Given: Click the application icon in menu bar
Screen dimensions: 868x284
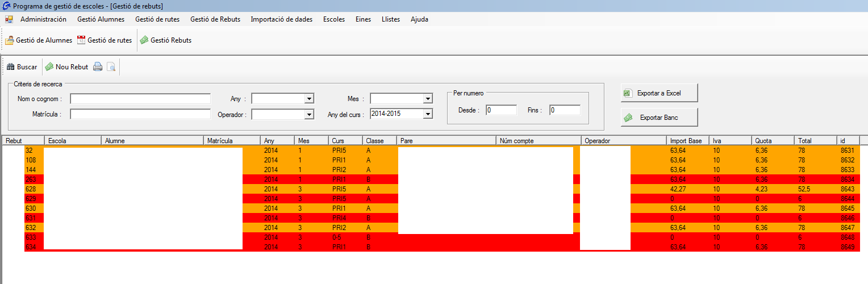Looking at the screenshot, I should coord(9,19).
